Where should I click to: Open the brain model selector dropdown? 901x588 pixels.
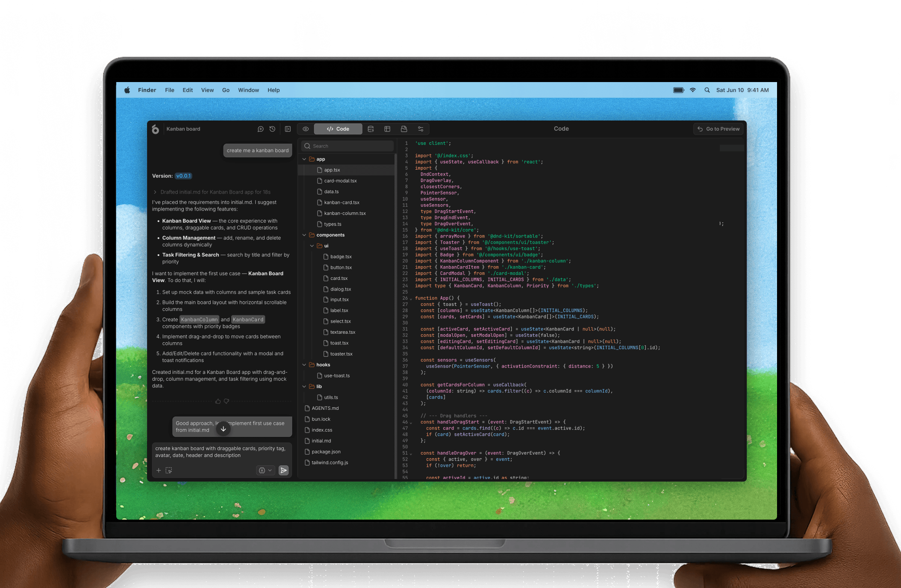coord(265,470)
